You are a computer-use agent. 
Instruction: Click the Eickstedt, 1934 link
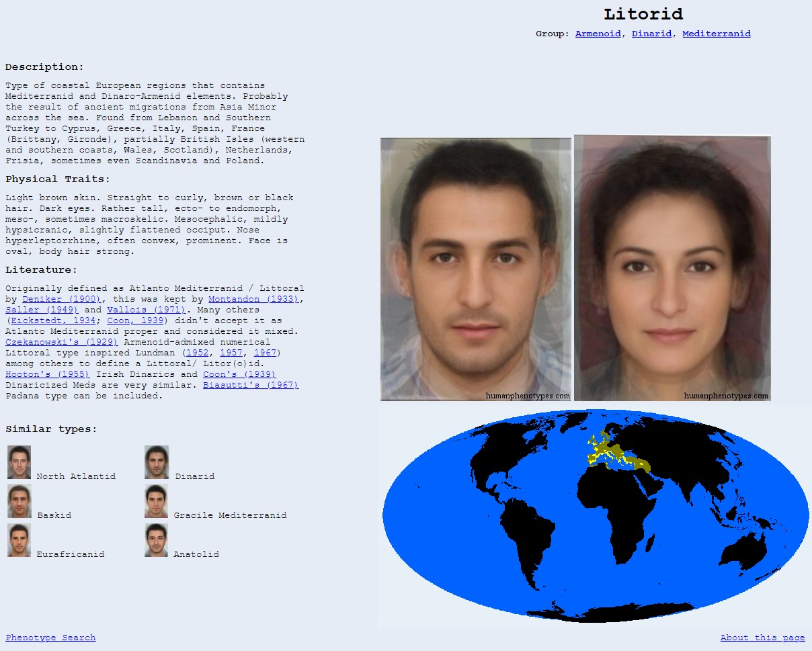click(x=53, y=320)
